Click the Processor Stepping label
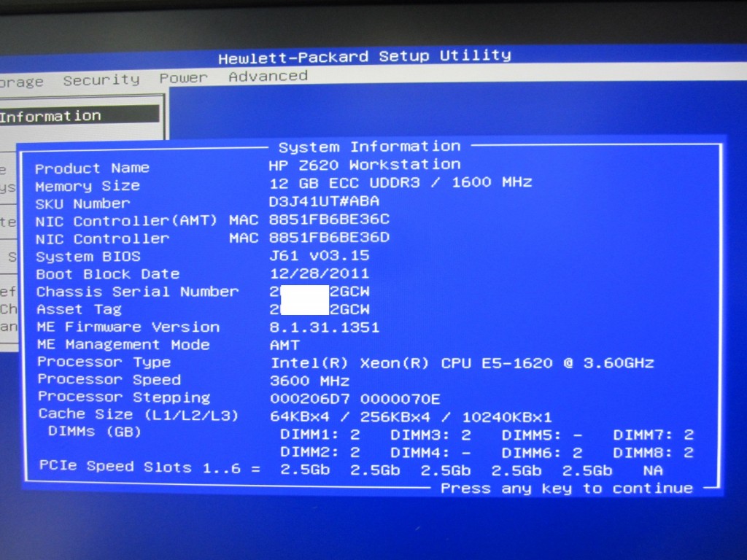The width and height of the screenshot is (747, 560). tap(124, 397)
